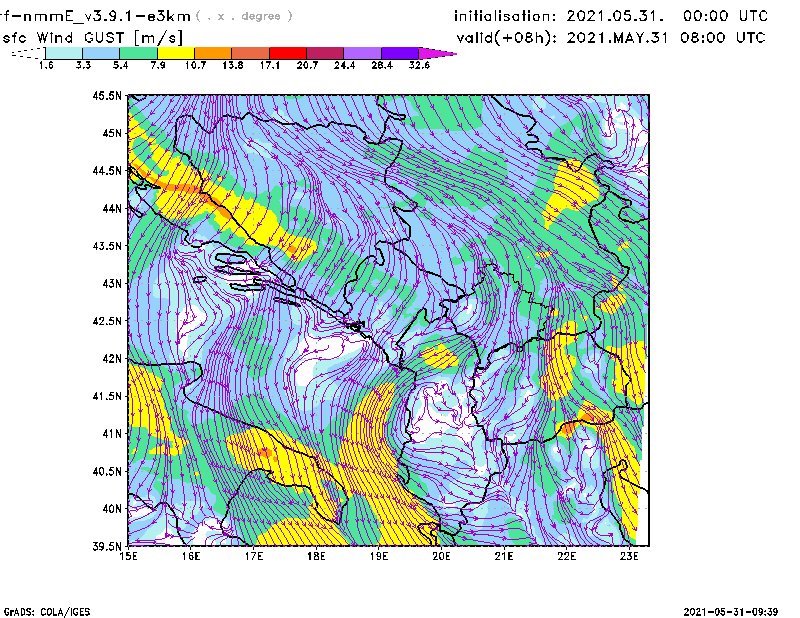Viewport: 800px width, 618px height.
Task: Click the yellow 7.9–10.7 legend swatch
Action: pyautogui.click(x=176, y=53)
